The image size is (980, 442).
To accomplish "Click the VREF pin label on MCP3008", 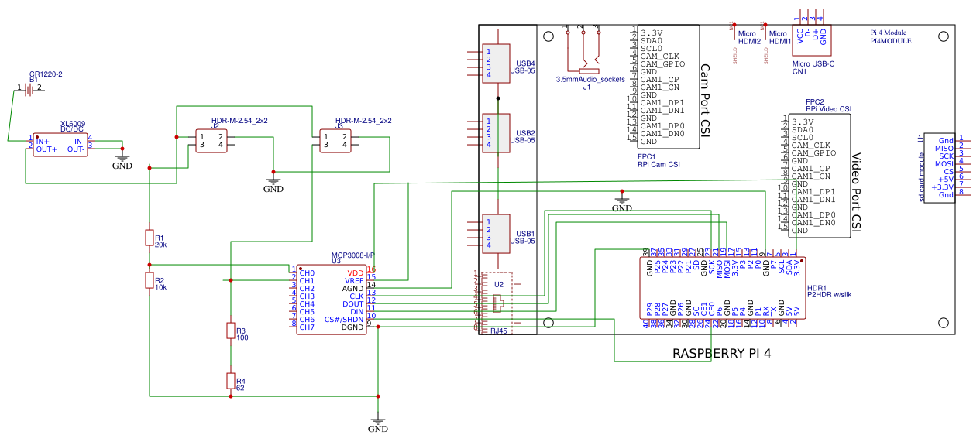I will [x=354, y=280].
